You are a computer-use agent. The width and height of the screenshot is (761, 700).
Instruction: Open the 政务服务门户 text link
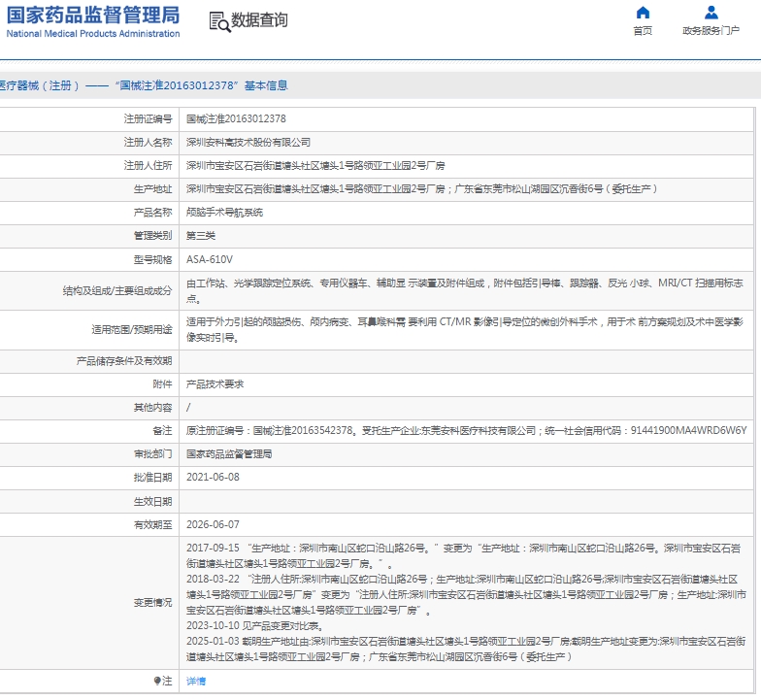pyautogui.click(x=711, y=31)
